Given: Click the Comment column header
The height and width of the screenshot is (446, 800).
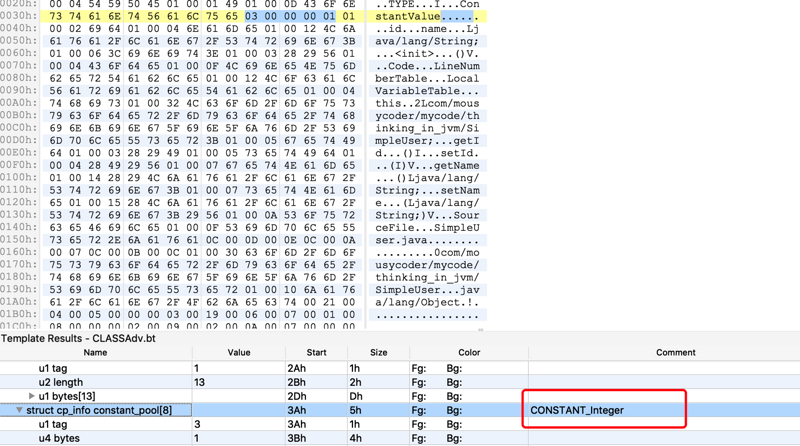Looking at the screenshot, I should click(x=676, y=353).
